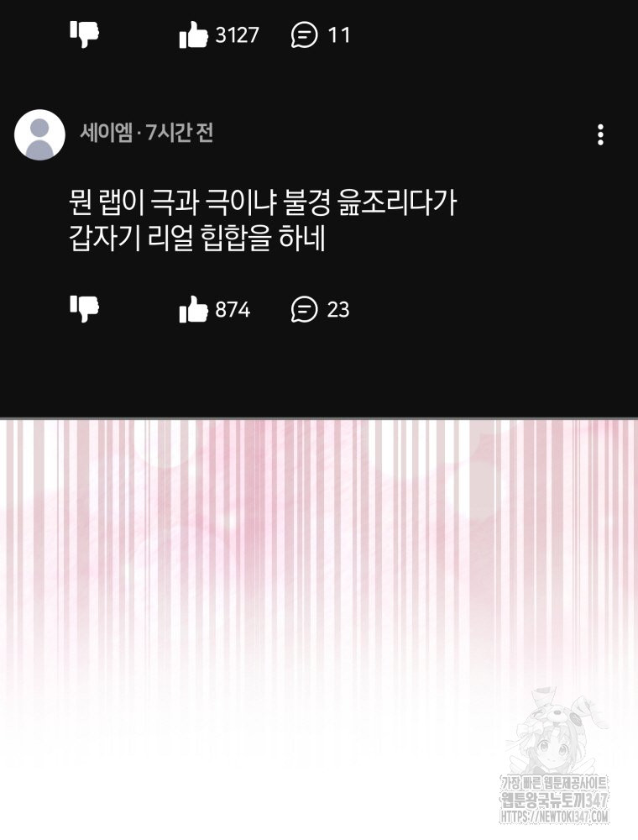Screen dimensions: 638x840
Task: Open the three-dot menu on 세이엠's comment
Action: [600, 134]
